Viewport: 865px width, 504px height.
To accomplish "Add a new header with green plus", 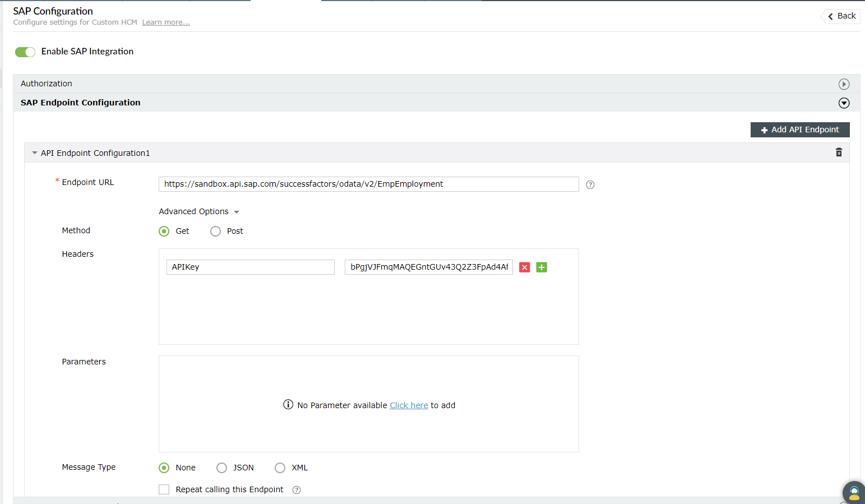I will (542, 267).
